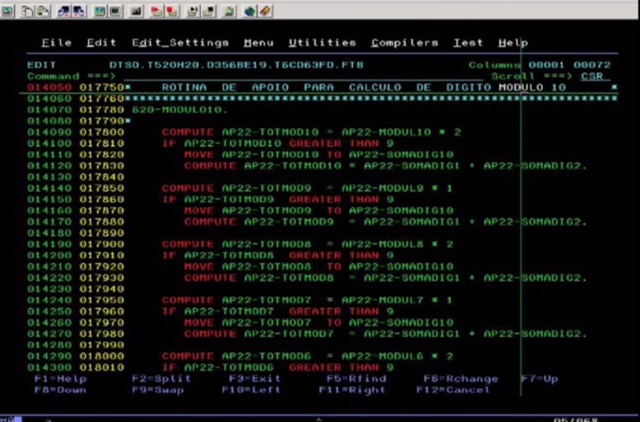Click IF AP22-TOTMOD9 GREATER THAN 9
Image resolution: width=640 pixels, height=422 pixels.
click(x=278, y=200)
